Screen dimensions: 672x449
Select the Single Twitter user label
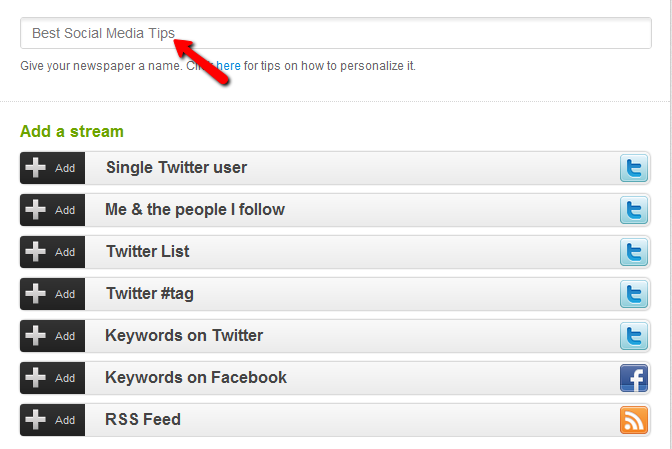point(176,168)
